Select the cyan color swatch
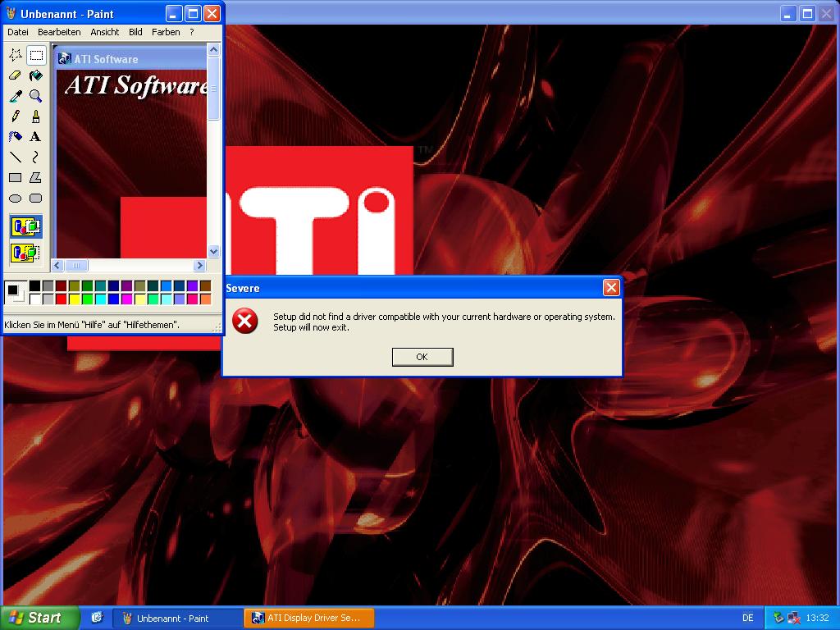840x630 pixels. 101,299
